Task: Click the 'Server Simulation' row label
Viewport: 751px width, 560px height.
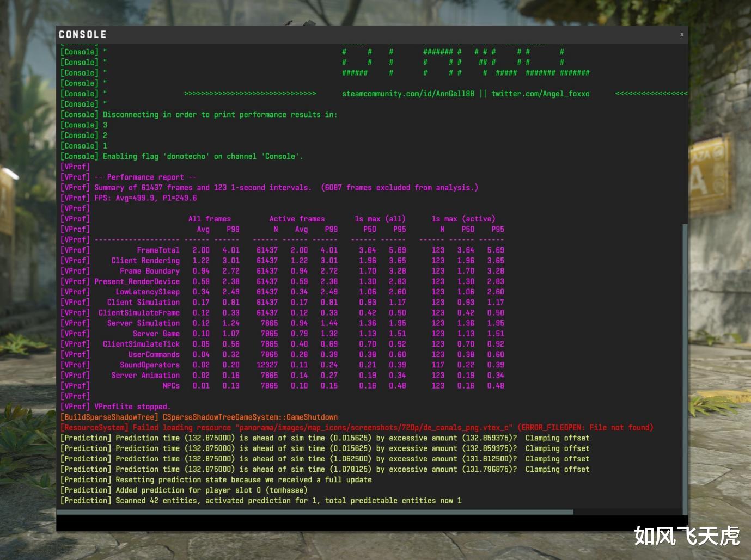Action: tap(143, 323)
